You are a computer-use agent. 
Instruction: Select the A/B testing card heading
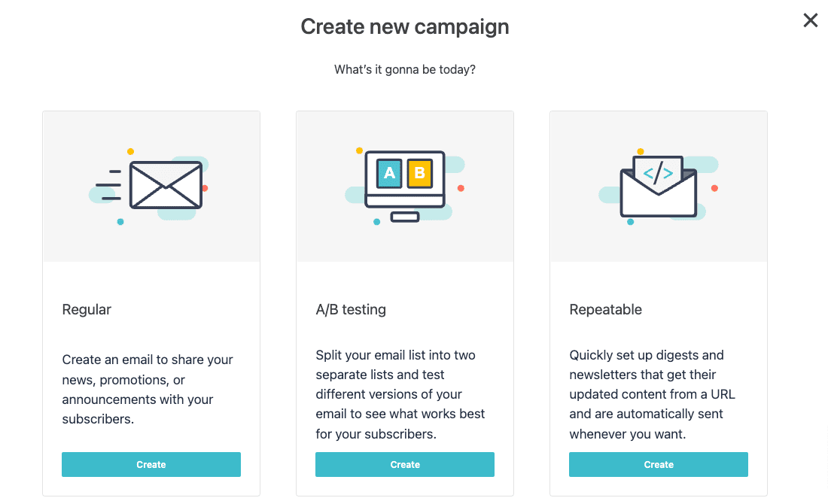(351, 309)
